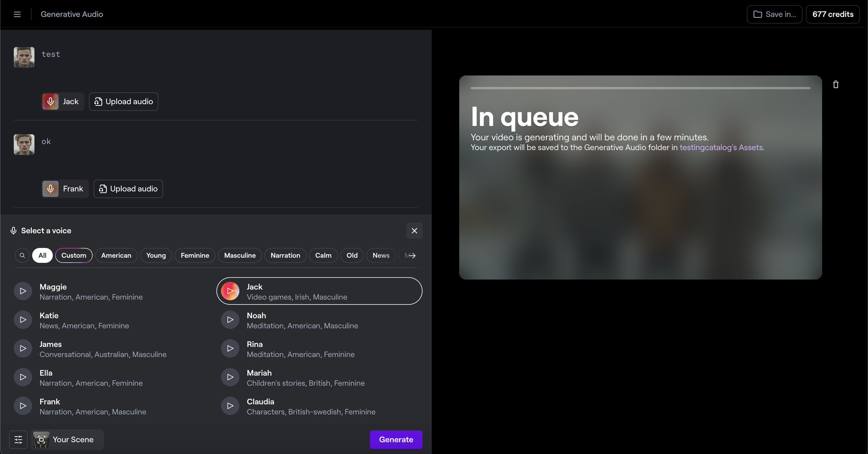The width and height of the screenshot is (868, 454).
Task: Filter voices by Masculine
Action: tap(240, 256)
